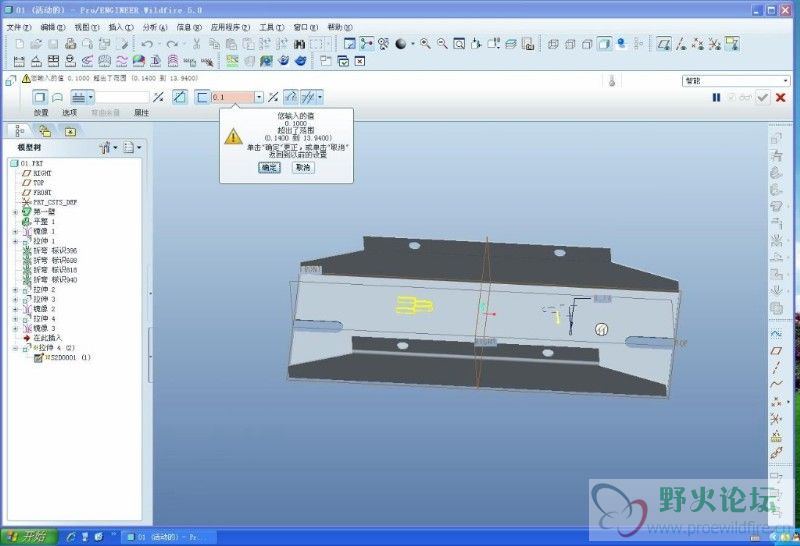Open the 属性 properties panel
The image size is (800, 546).
[141, 112]
